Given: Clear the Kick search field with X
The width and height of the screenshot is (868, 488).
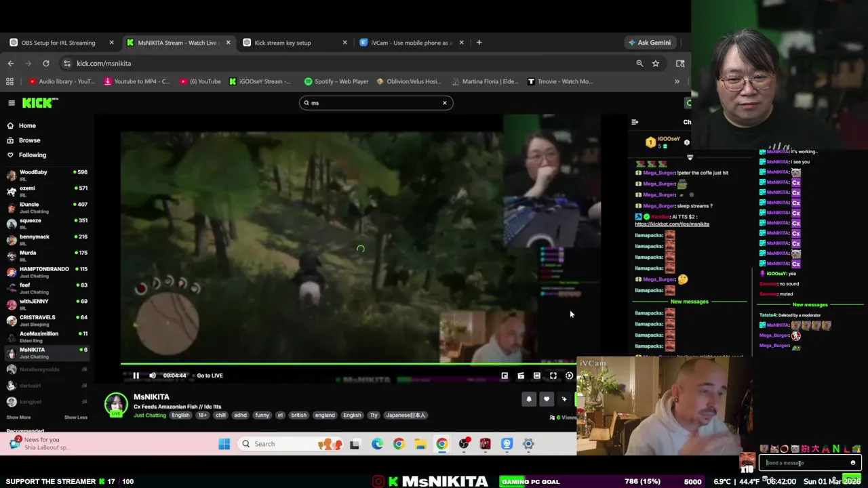Looking at the screenshot, I should (x=445, y=103).
